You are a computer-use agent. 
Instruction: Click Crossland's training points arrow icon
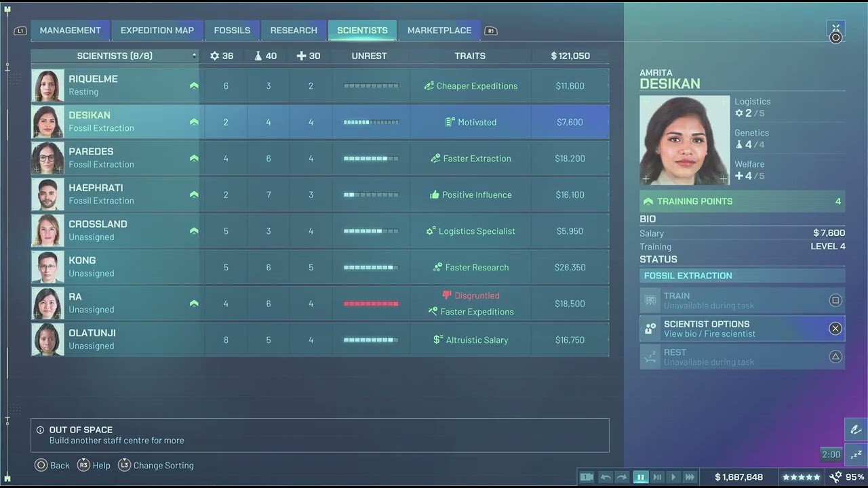point(194,231)
